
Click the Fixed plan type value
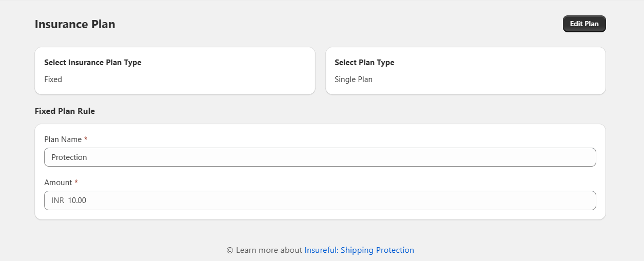click(x=53, y=79)
